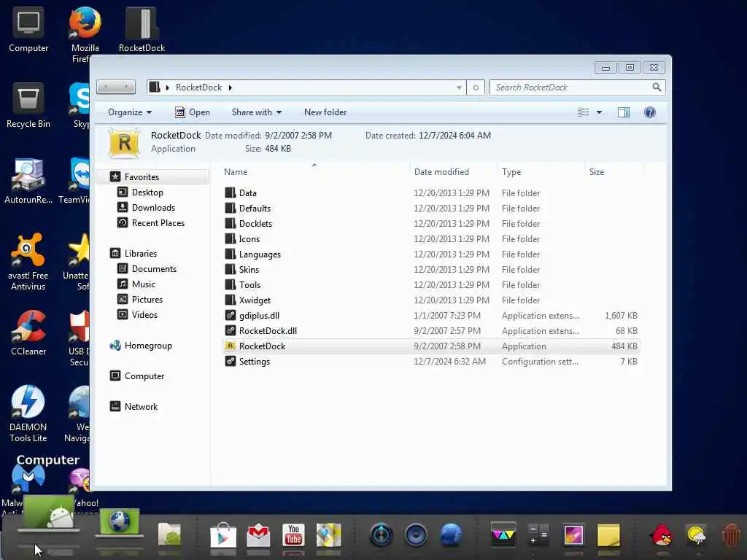Select the Computer desktop icon
This screenshot has height=560, width=747.
pyautogui.click(x=28, y=29)
